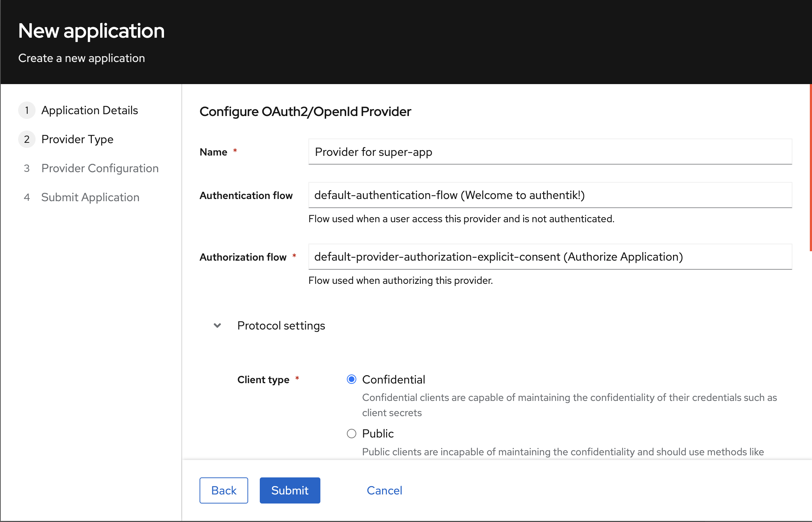Click the Cancel link
812x522 pixels.
pos(384,490)
